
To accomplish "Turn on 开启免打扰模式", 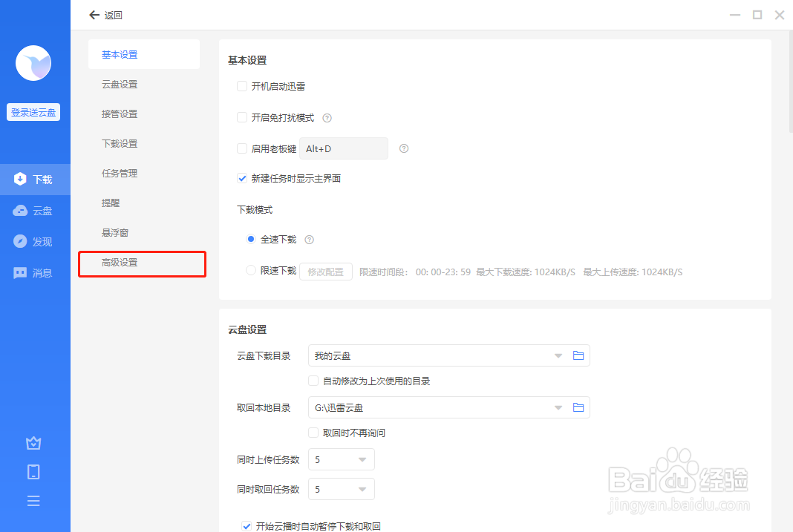I will (242, 117).
